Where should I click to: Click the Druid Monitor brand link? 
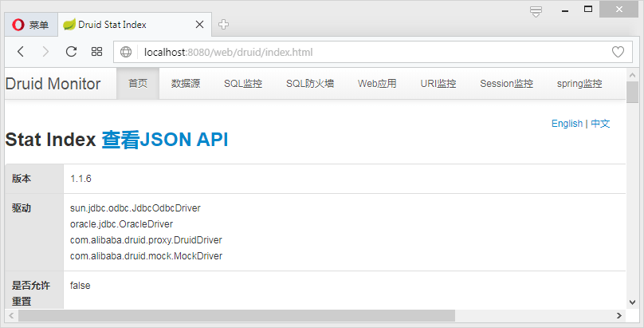point(53,84)
